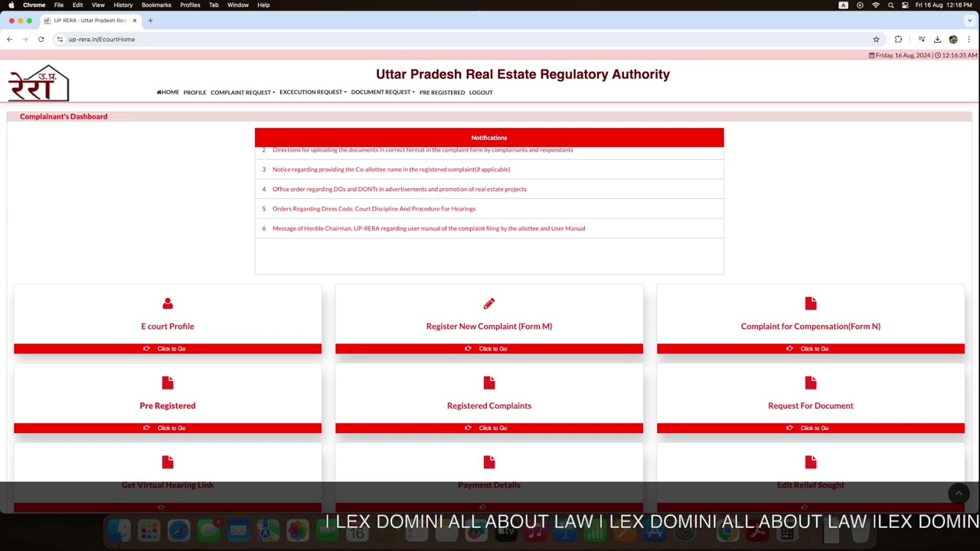
Task: Bookmark this page with the star icon
Action: click(876, 39)
